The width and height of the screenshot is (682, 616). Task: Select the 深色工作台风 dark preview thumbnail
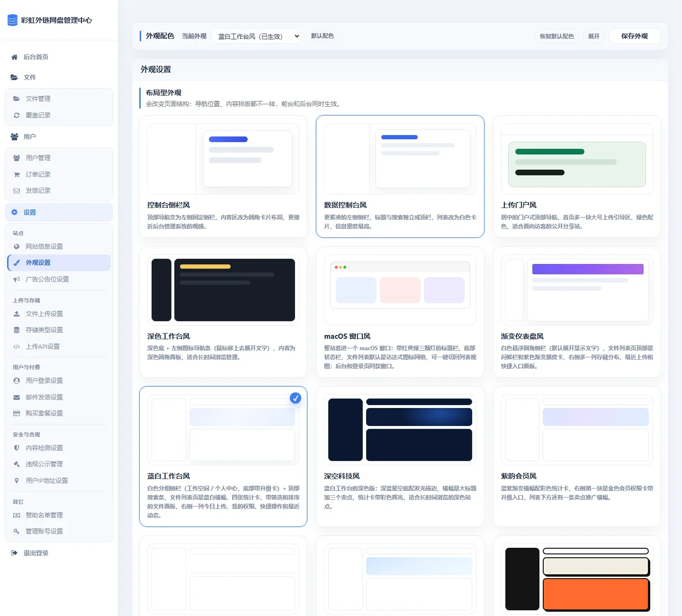click(223, 290)
